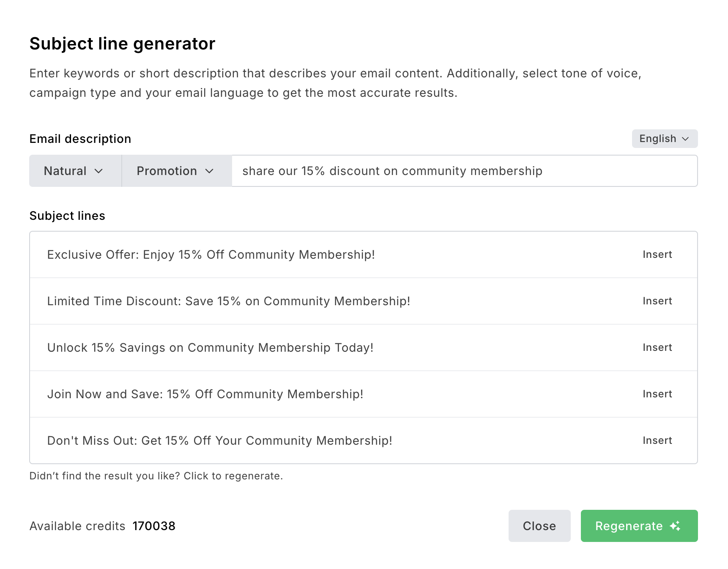The width and height of the screenshot is (728, 569).
Task: Click the 'Email description' label
Action: (x=80, y=139)
